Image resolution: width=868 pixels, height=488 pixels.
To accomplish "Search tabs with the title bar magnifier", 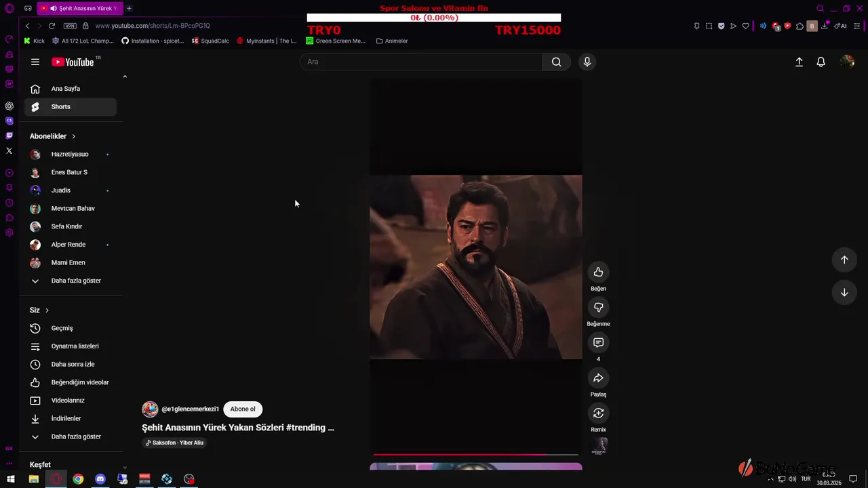I will [820, 8].
